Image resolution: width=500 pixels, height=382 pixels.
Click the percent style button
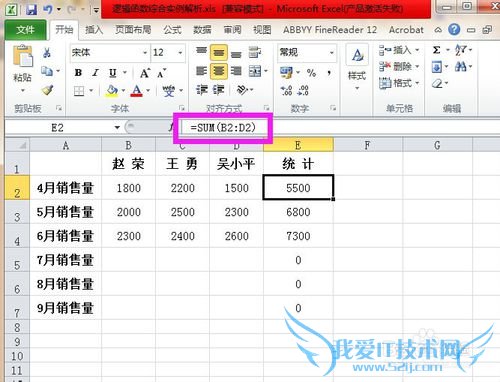click(311, 73)
